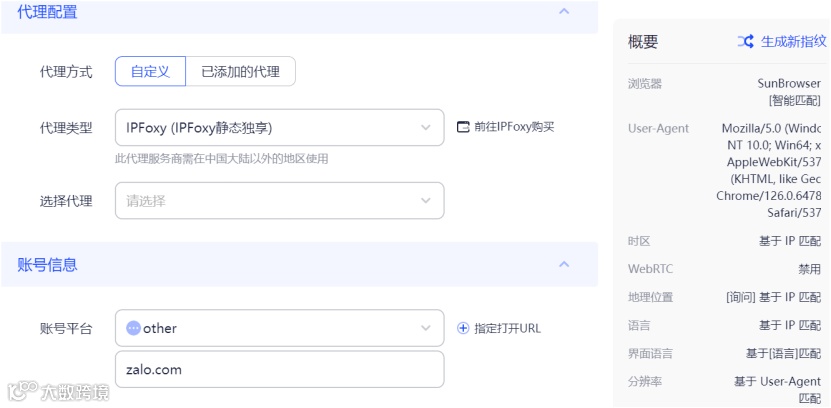Viewport: 831px width, 408px height.
Task: Collapse the 账号信息 section
Action: tap(563, 265)
